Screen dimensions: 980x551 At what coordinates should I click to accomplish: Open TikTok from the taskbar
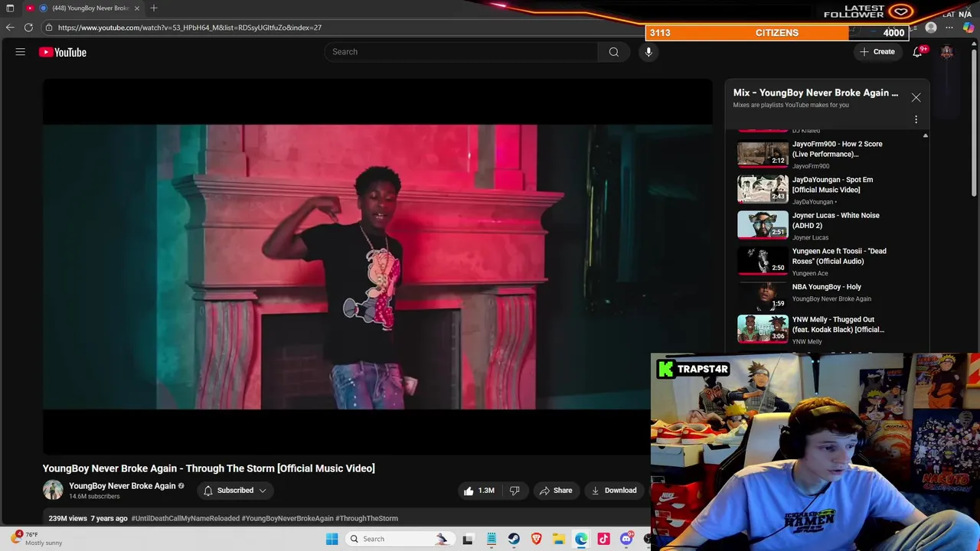[x=603, y=539]
